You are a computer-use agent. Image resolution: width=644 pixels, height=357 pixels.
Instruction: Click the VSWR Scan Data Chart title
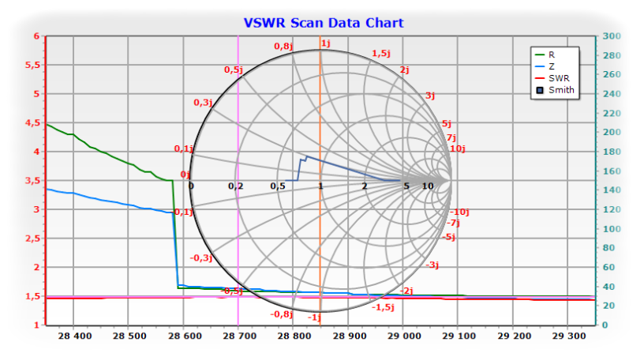pyautogui.click(x=324, y=23)
